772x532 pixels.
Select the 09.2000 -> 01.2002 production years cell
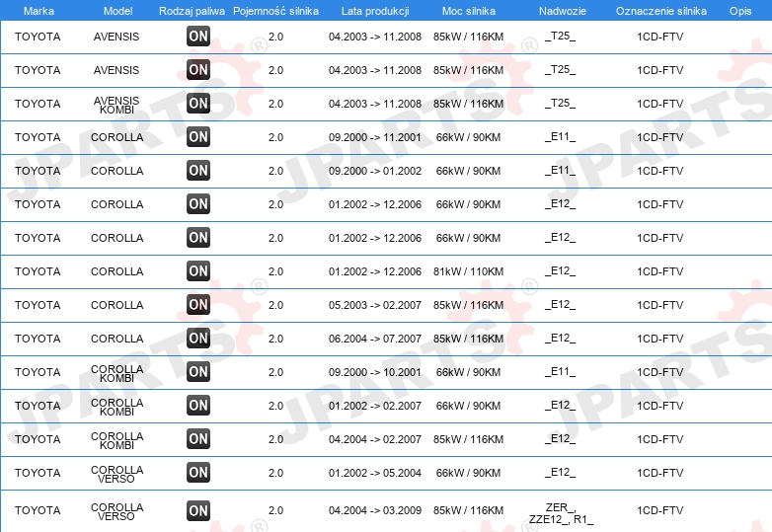tap(375, 171)
